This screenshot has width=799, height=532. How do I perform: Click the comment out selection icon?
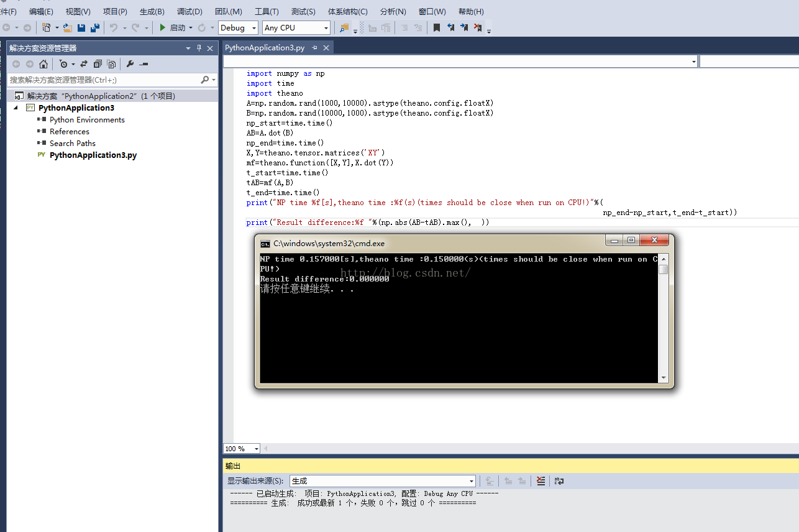point(404,27)
